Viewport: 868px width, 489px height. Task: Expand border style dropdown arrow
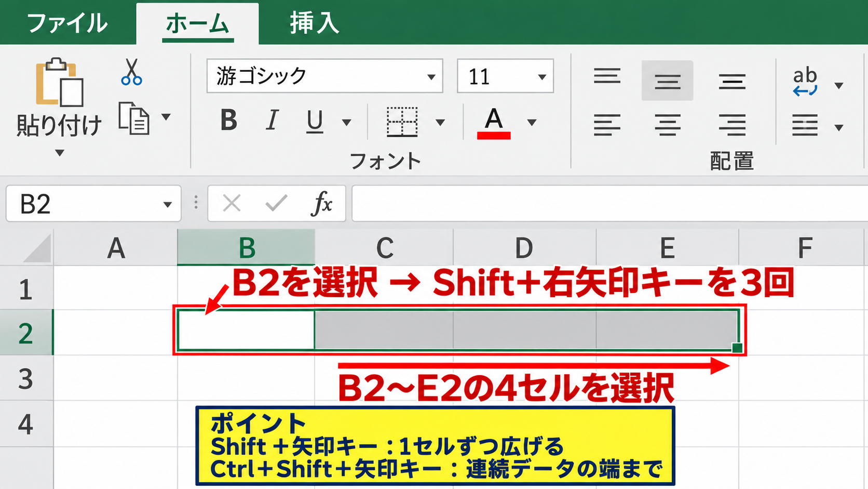[440, 123]
